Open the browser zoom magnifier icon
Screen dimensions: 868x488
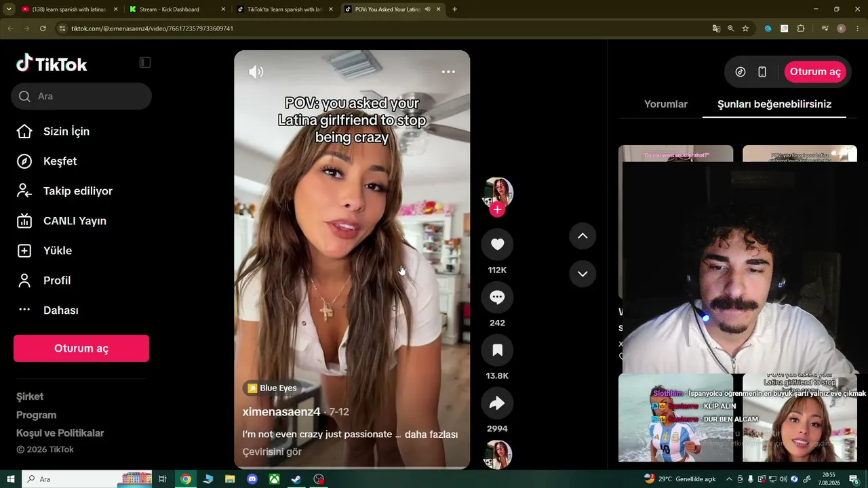click(731, 28)
